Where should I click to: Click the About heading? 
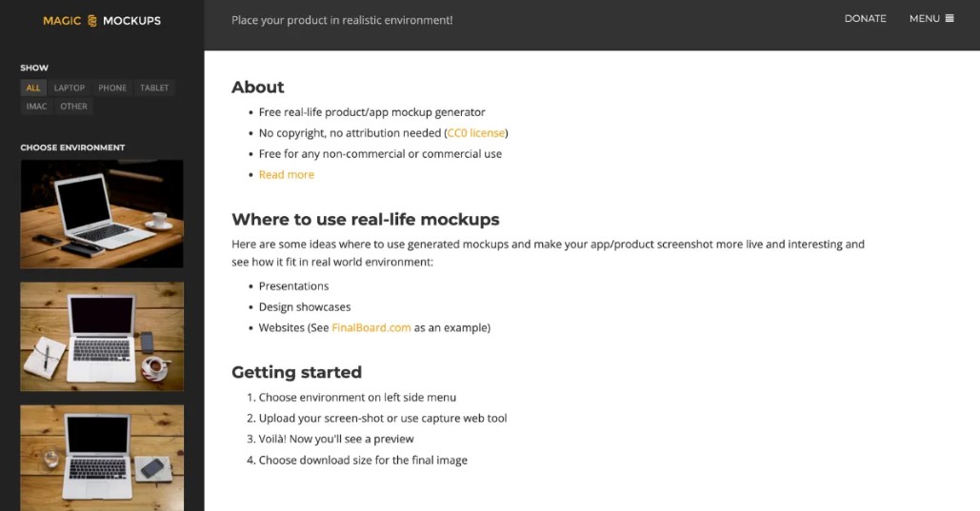pyautogui.click(x=258, y=88)
